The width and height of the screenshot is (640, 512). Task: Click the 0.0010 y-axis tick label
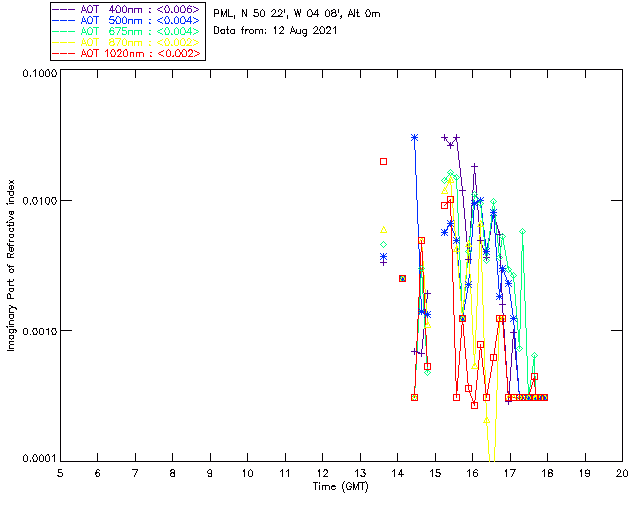click(37, 331)
